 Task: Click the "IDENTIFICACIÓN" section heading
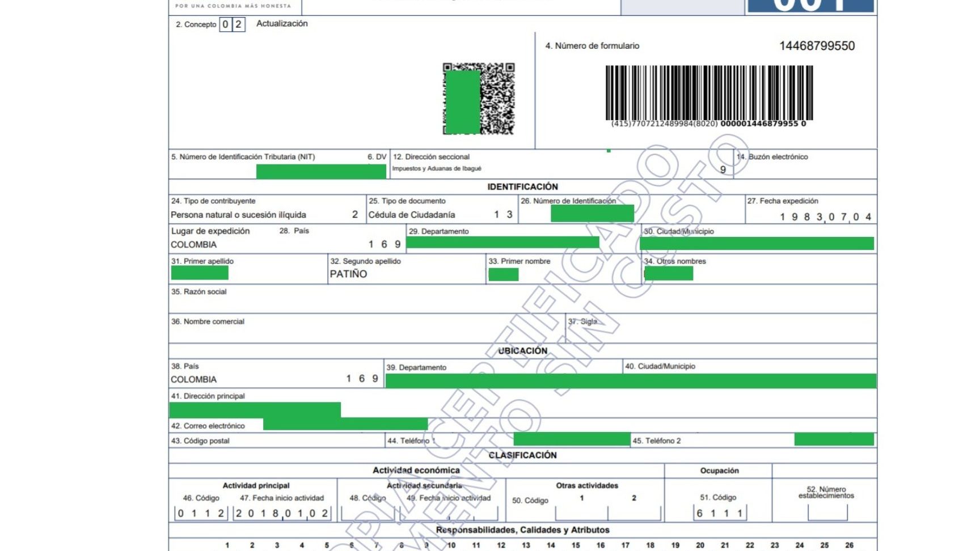coord(522,187)
